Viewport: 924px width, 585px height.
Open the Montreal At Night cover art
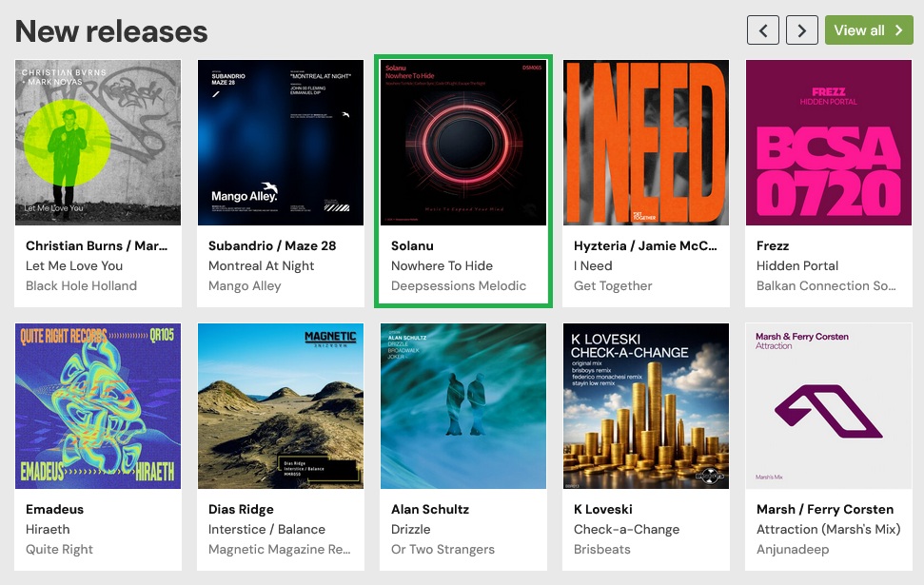(281, 143)
